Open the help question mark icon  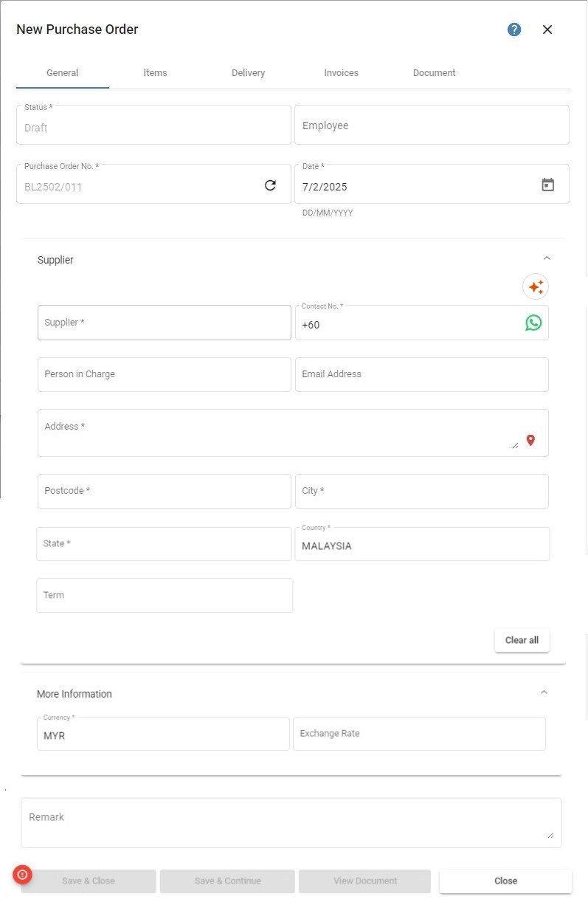pyautogui.click(x=514, y=30)
